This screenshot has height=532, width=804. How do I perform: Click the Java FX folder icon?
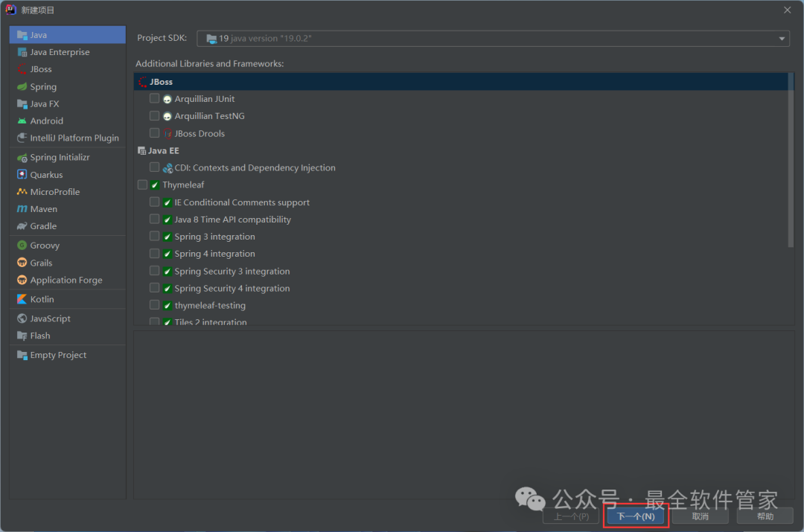(22, 104)
